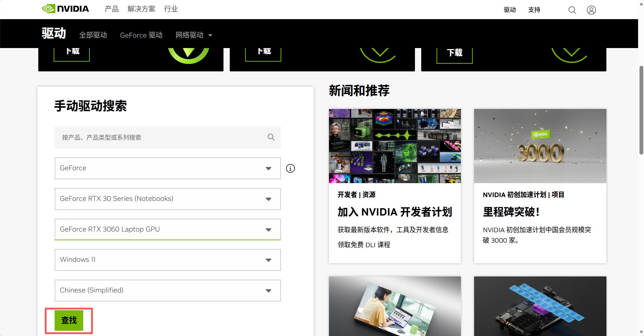Select the GeForce 驱动 tab
The width and height of the screenshot is (644, 336).
141,35
